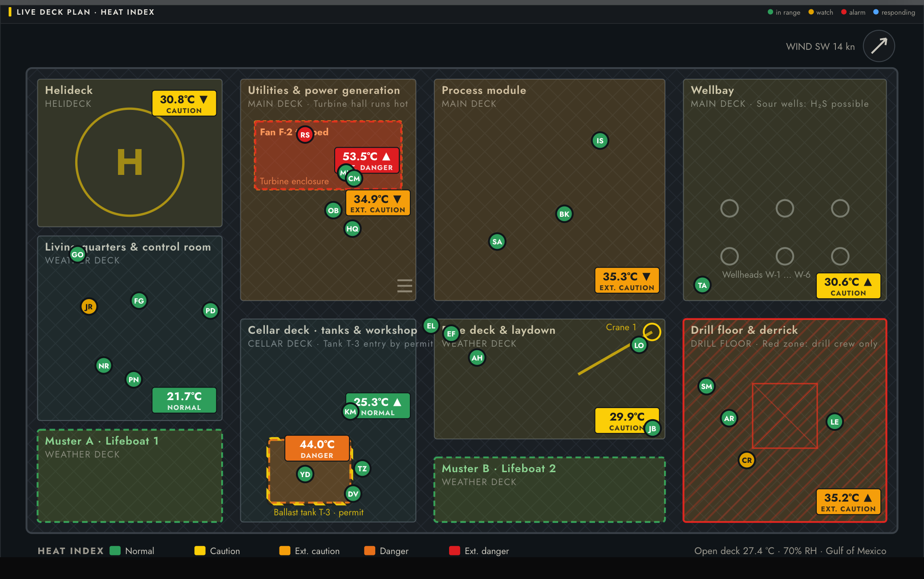This screenshot has height=579, width=924.
Task: Open the drill floor 35.2°C ext. caution badge
Action: [848, 502]
